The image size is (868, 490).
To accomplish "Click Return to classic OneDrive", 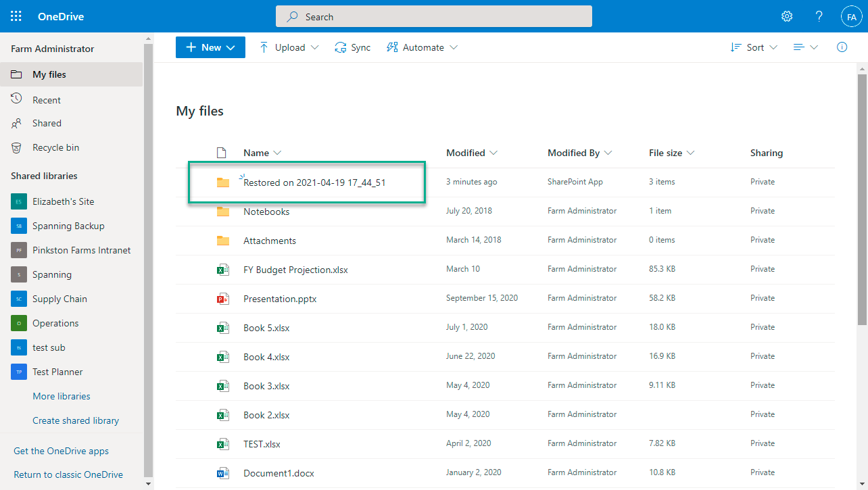I will click(x=68, y=474).
